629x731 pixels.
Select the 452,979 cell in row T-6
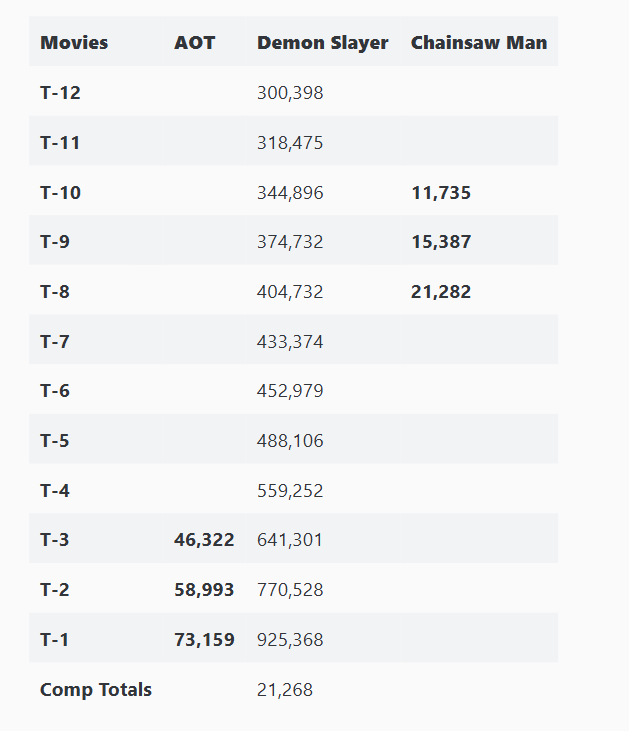tap(290, 391)
